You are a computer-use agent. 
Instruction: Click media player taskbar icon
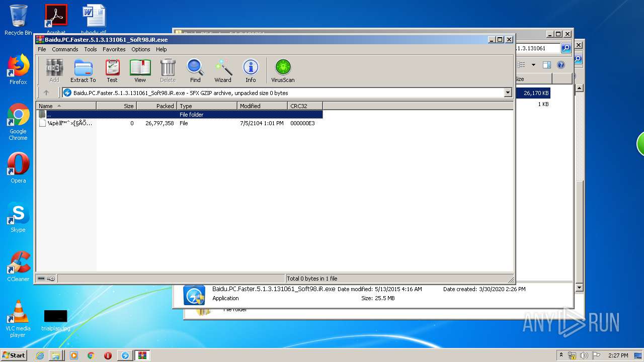coord(74,355)
